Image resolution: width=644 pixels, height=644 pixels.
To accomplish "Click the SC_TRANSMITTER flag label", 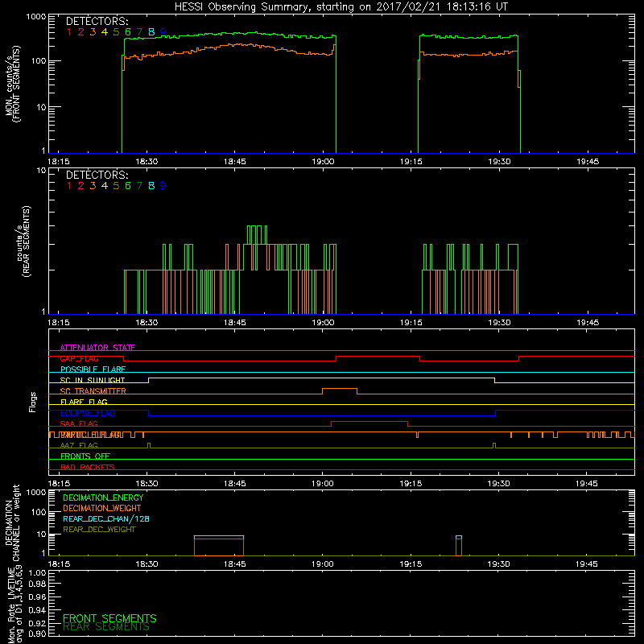I will coord(93,391).
